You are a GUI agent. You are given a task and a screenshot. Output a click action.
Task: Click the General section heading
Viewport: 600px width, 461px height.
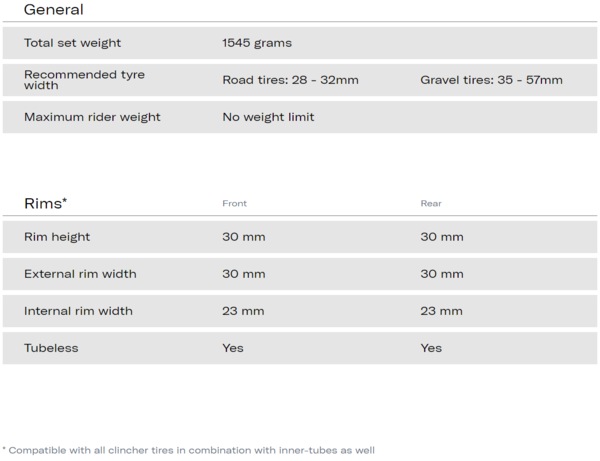pyautogui.click(x=54, y=10)
